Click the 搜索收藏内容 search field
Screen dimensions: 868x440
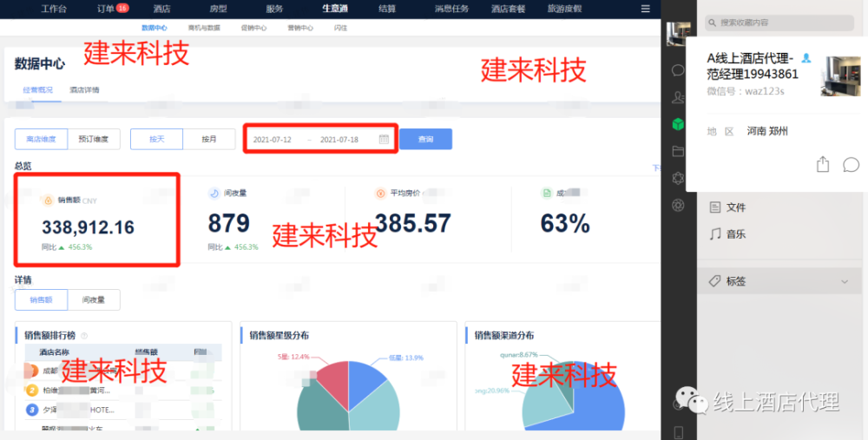[779, 23]
